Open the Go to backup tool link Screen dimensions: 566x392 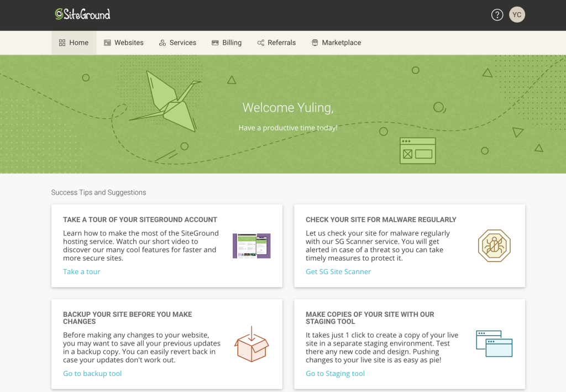click(x=92, y=374)
